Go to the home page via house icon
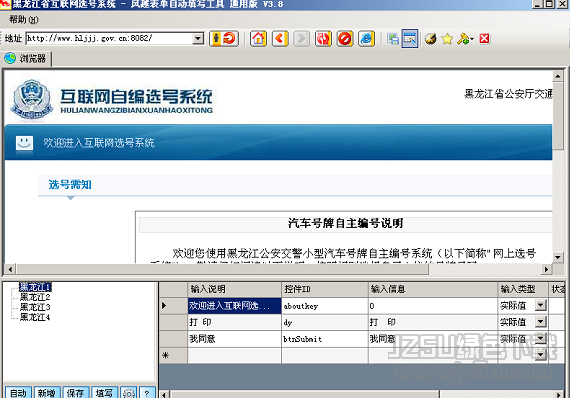This screenshot has height=398, width=570. click(x=258, y=39)
